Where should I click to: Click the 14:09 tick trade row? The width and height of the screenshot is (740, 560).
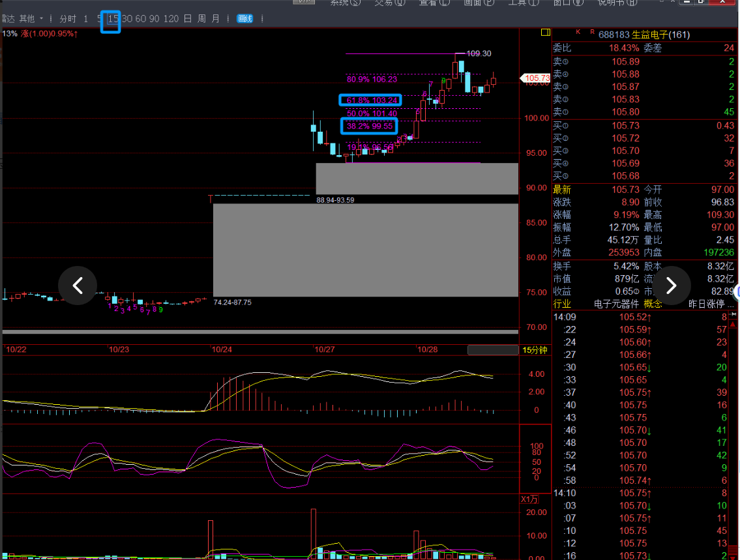[x=640, y=317]
